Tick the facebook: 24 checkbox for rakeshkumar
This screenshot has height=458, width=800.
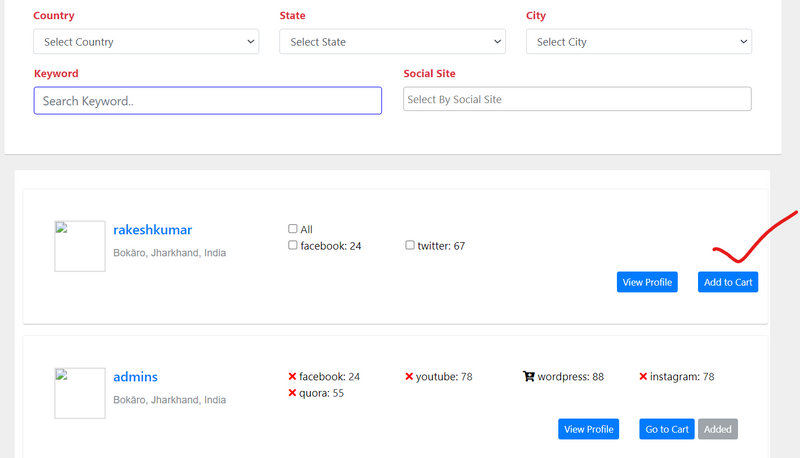[293, 245]
